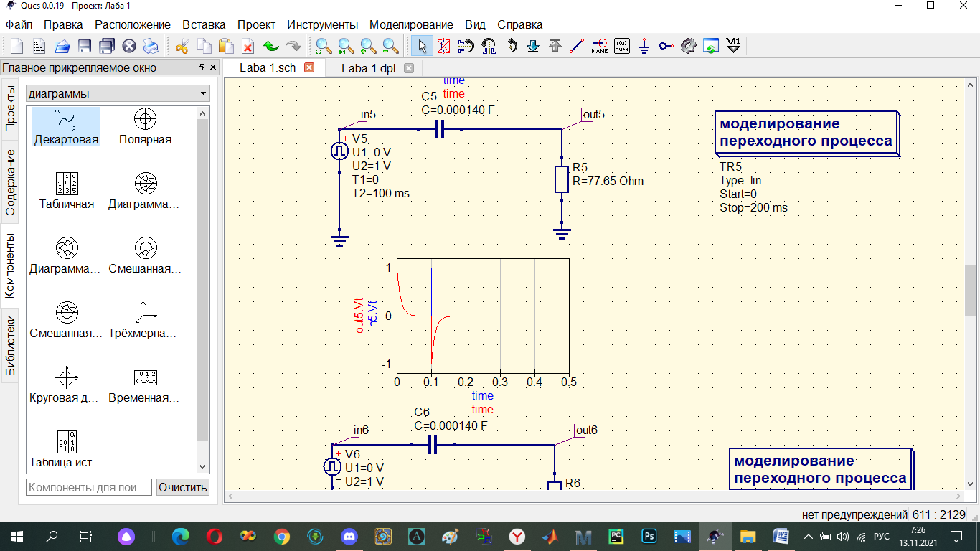
Task: Deactivate/activate component tool icon
Action: click(x=443, y=47)
